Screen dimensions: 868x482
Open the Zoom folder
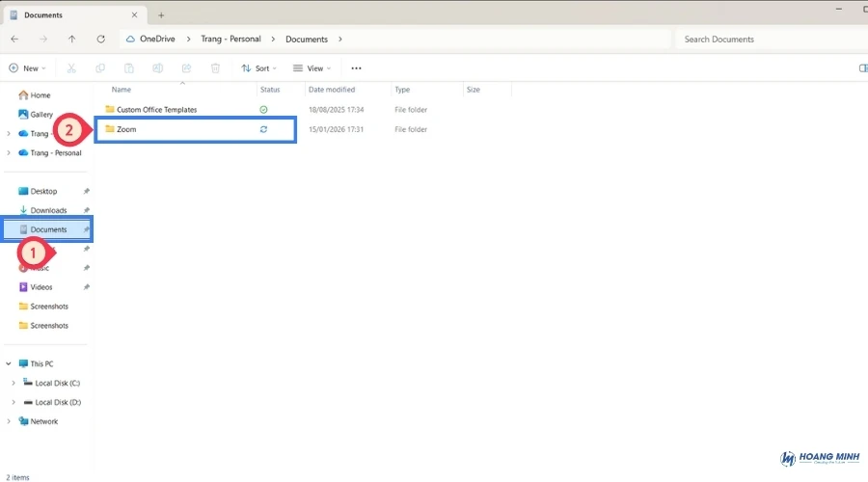point(126,129)
